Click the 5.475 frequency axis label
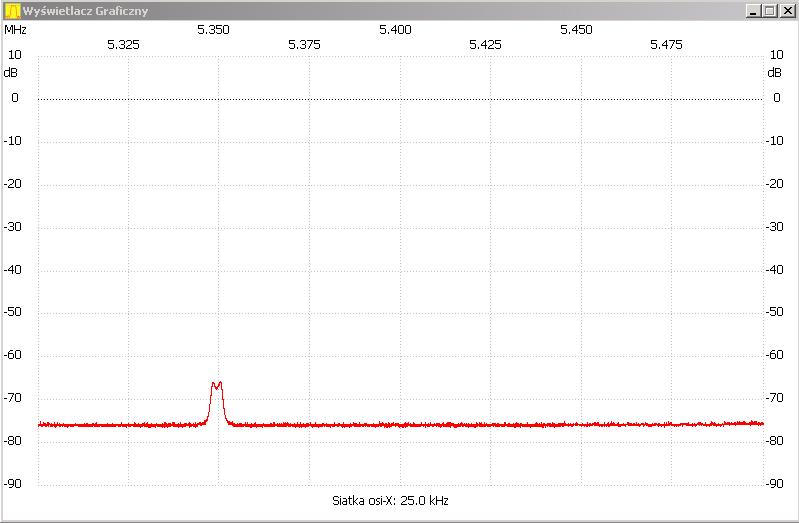Image resolution: width=799 pixels, height=523 pixels. point(666,44)
